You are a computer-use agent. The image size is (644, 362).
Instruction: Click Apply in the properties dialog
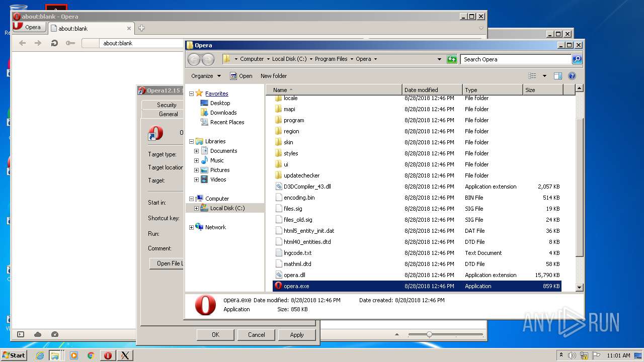click(x=297, y=335)
